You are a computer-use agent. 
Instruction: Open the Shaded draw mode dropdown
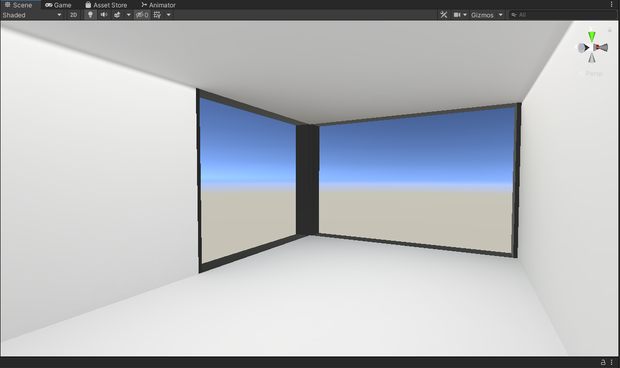(x=32, y=15)
